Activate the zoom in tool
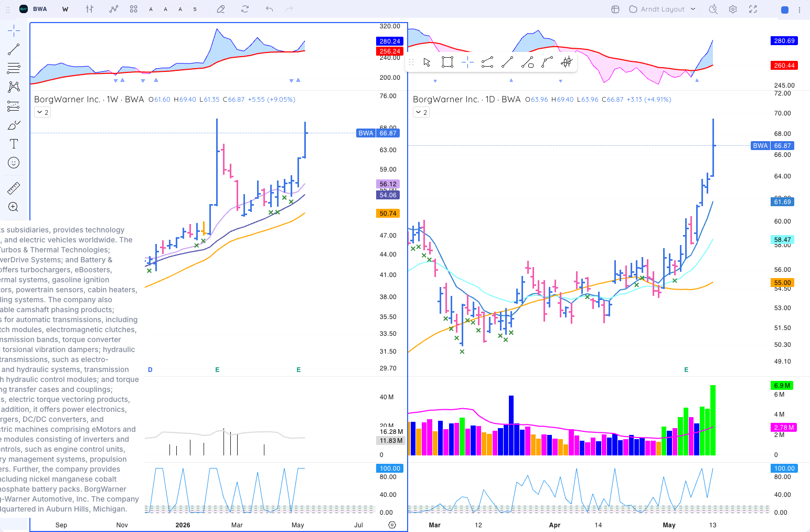Screen dimensions: 810x532 tap(14, 207)
